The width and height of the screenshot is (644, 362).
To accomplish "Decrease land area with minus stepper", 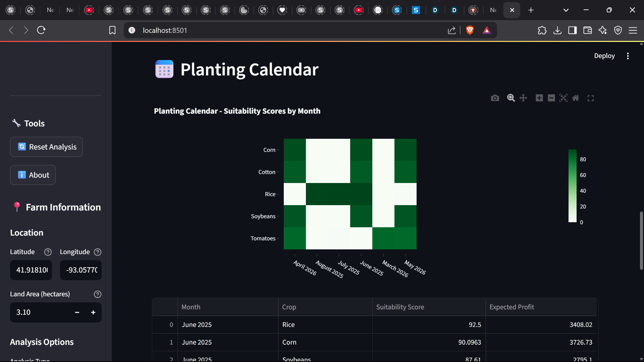I will tap(77, 312).
